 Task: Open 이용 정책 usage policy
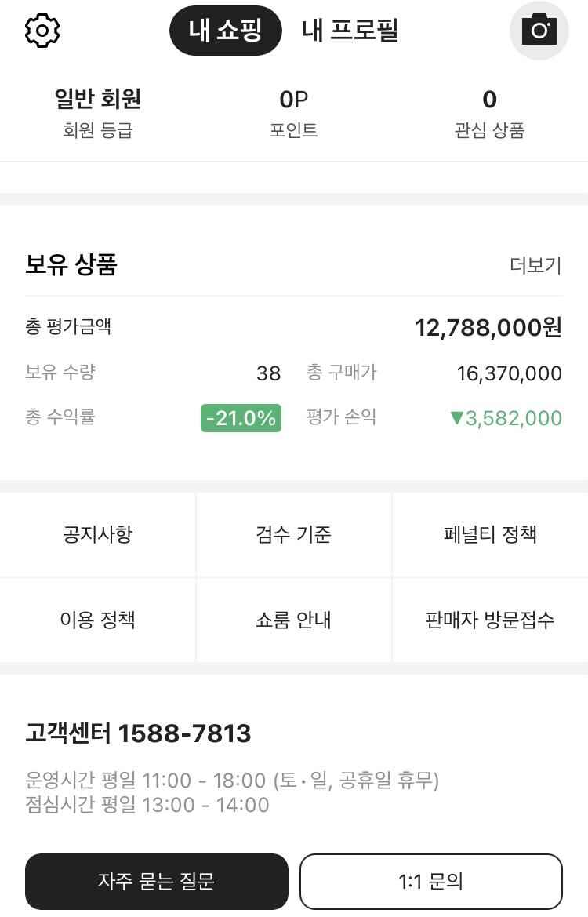[x=98, y=620]
